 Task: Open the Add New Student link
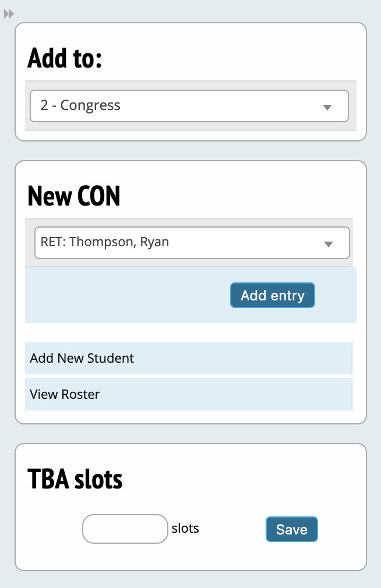[82, 358]
